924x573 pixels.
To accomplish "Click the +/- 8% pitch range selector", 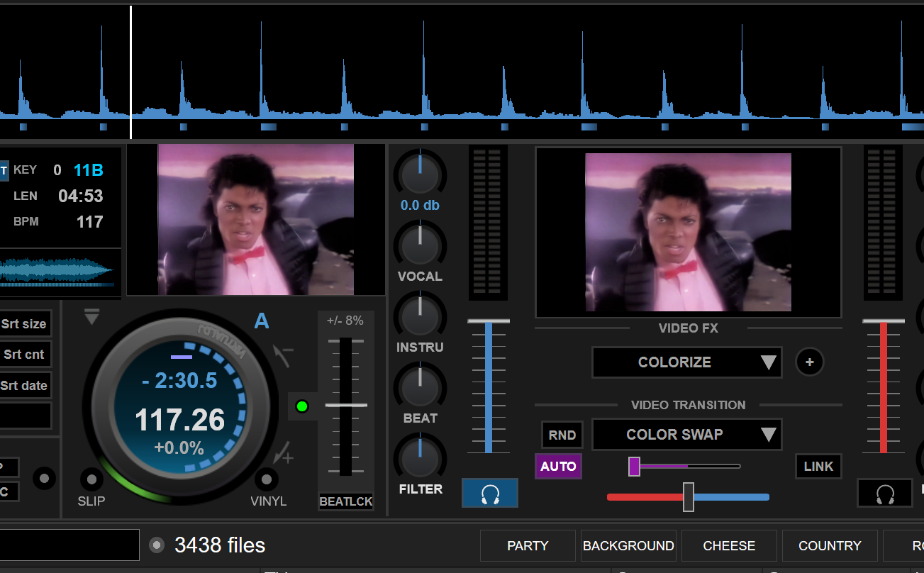I will pyautogui.click(x=345, y=321).
